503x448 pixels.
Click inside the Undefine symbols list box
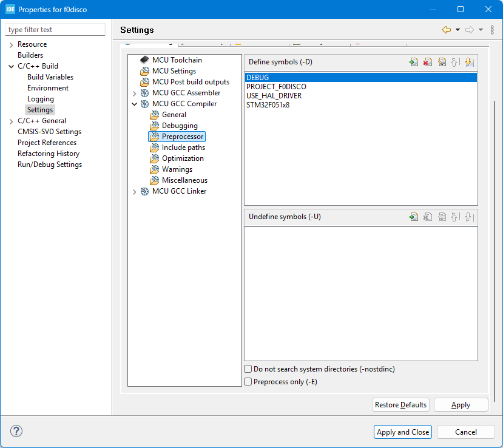[361, 294]
